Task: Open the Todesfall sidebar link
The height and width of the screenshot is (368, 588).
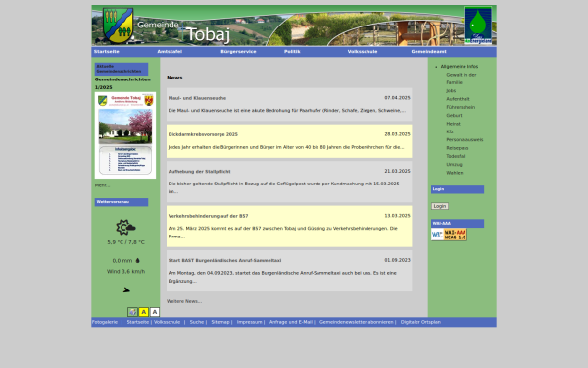Action: click(x=456, y=156)
